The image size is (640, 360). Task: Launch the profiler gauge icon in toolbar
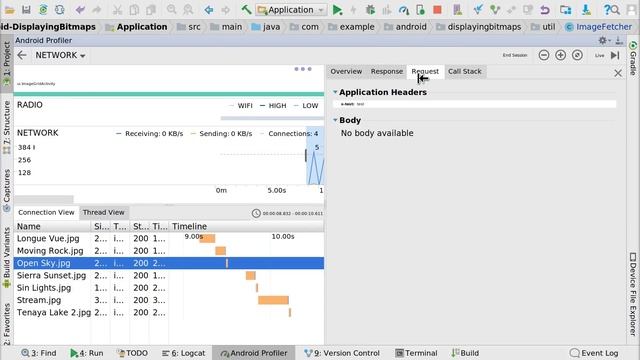tap(404, 9)
